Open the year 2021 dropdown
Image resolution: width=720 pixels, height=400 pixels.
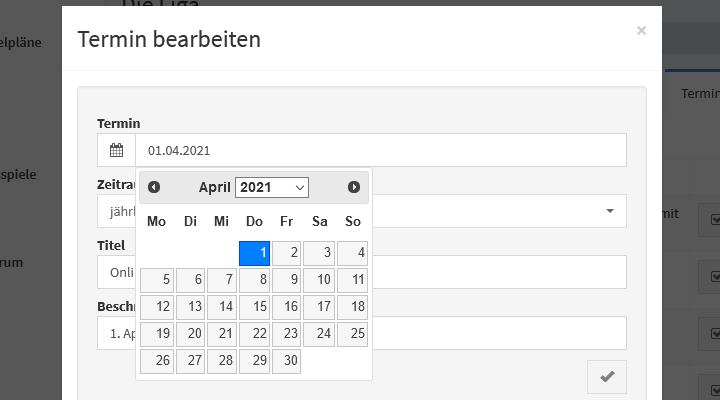pyautogui.click(x=272, y=187)
